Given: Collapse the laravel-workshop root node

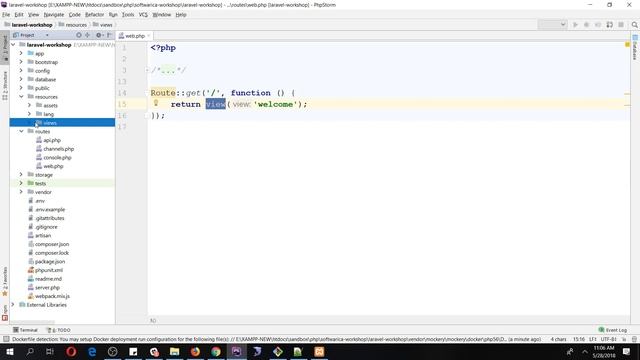Looking at the screenshot, I should coord(13,44).
